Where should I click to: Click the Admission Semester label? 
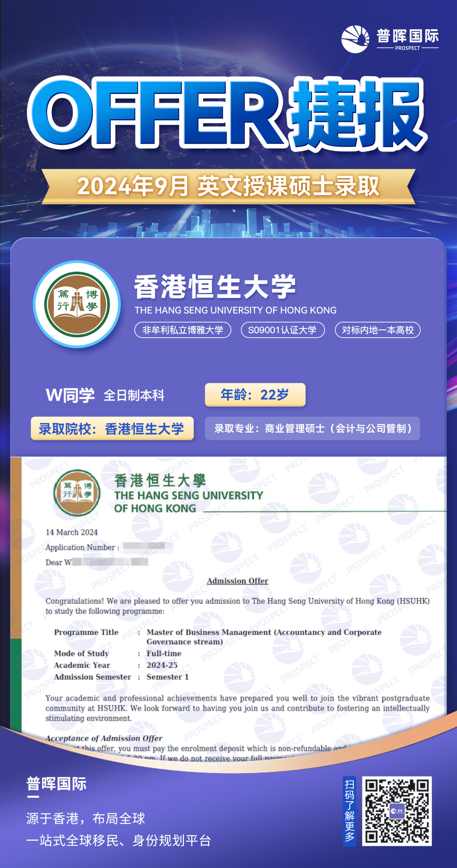click(x=92, y=677)
